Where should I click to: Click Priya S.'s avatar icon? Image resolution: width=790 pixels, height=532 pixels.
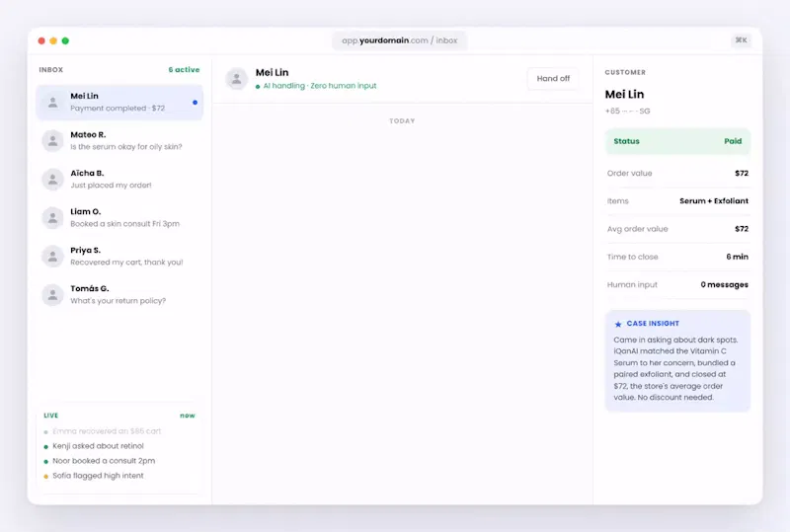[x=52, y=257]
